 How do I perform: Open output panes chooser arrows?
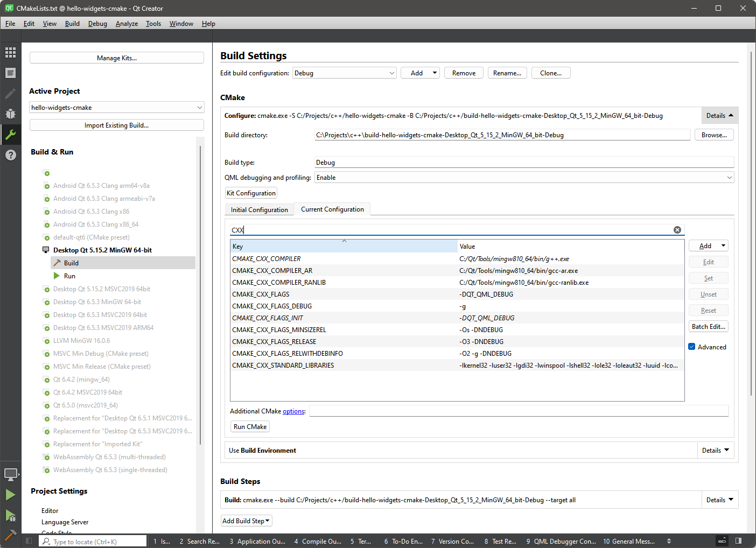pos(669,541)
